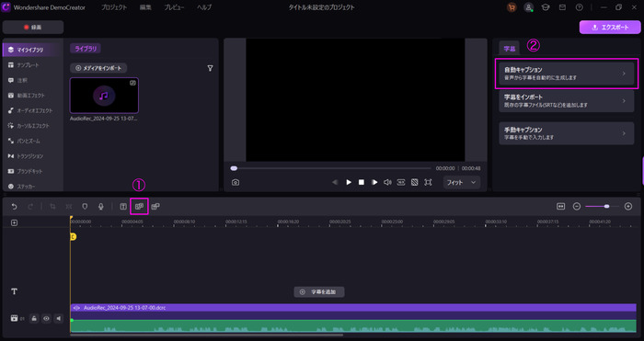Hide the track with the eye icon

coord(46,318)
